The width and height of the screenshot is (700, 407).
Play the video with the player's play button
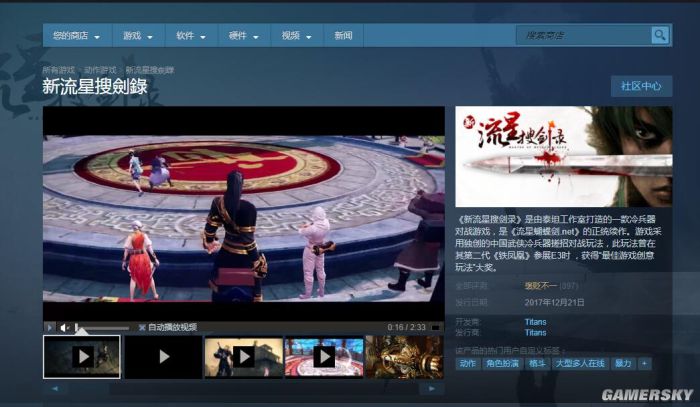pyautogui.click(x=50, y=328)
